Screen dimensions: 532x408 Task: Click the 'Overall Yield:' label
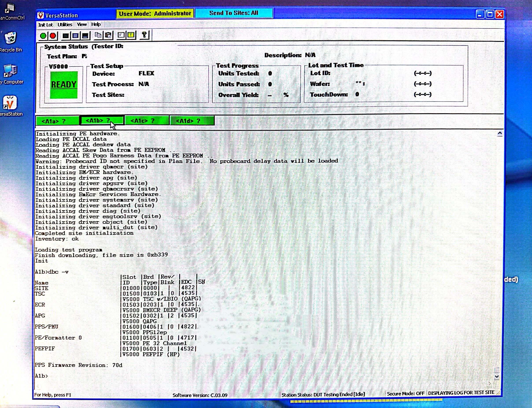pyautogui.click(x=238, y=95)
